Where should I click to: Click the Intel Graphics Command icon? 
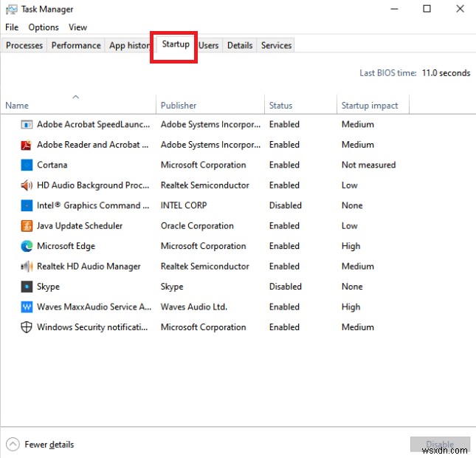pyautogui.click(x=27, y=205)
